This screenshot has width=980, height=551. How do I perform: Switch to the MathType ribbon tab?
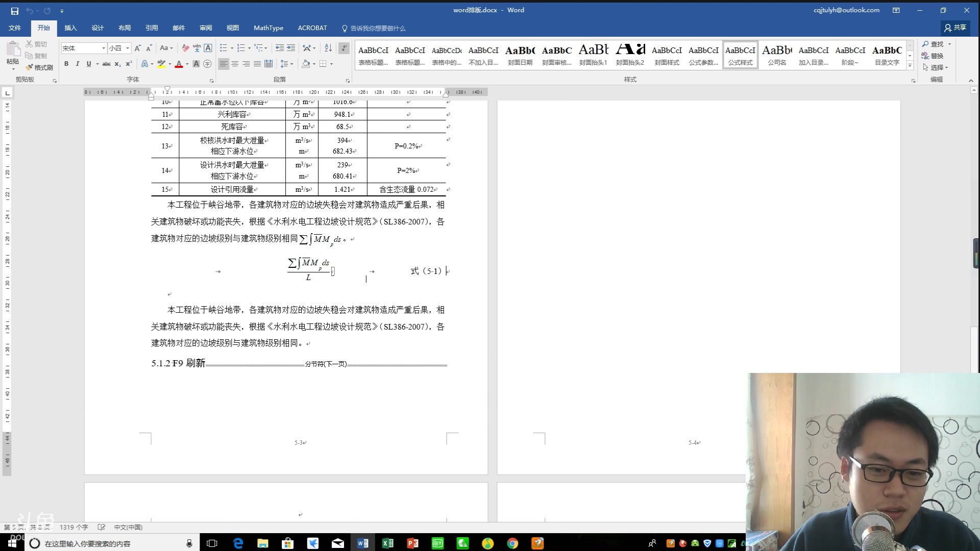268,28
